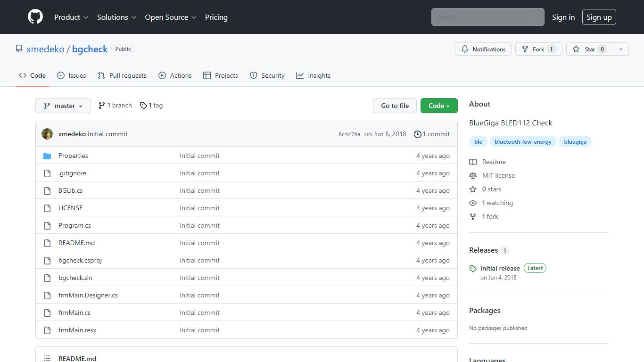
Task: Click the tag icon next to Initial release
Action: (x=473, y=269)
